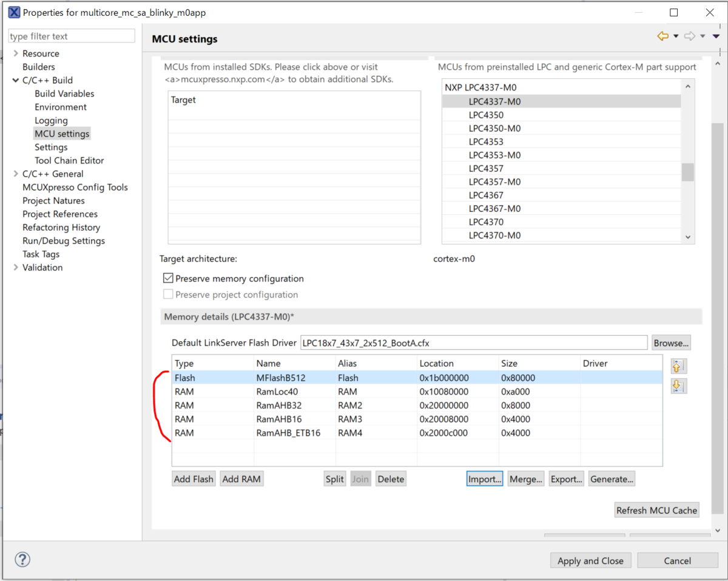Expand the Resource tree node
The image size is (728, 581).
point(15,53)
